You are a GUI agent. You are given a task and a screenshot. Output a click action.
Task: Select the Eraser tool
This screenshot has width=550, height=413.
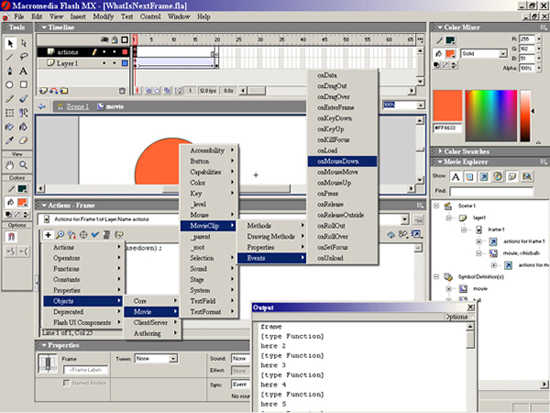(x=24, y=140)
